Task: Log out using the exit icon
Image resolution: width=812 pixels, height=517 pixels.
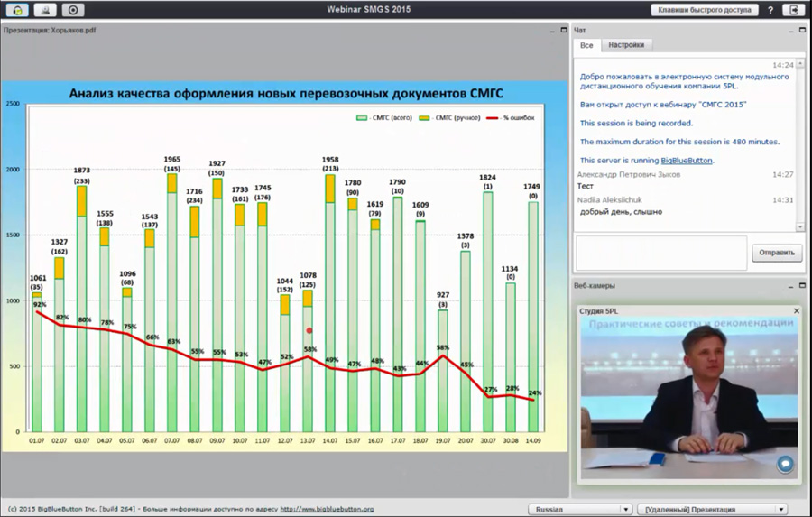Action: pyautogui.click(x=794, y=10)
